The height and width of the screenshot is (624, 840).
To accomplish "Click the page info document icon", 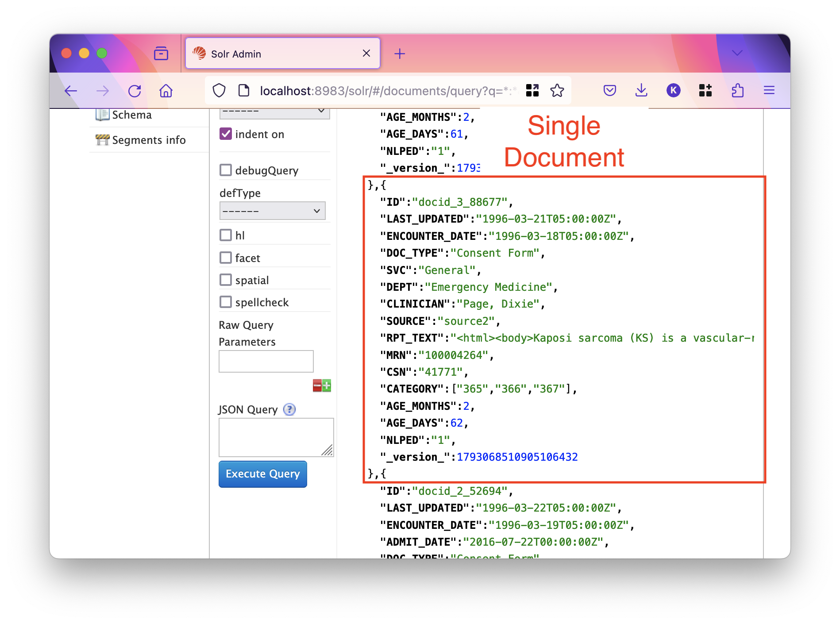I will (243, 91).
